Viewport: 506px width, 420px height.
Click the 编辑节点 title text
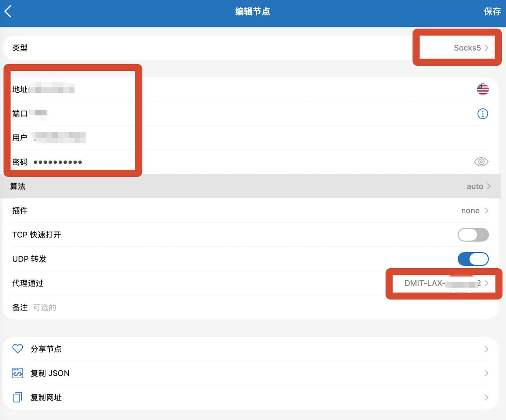[x=253, y=11]
